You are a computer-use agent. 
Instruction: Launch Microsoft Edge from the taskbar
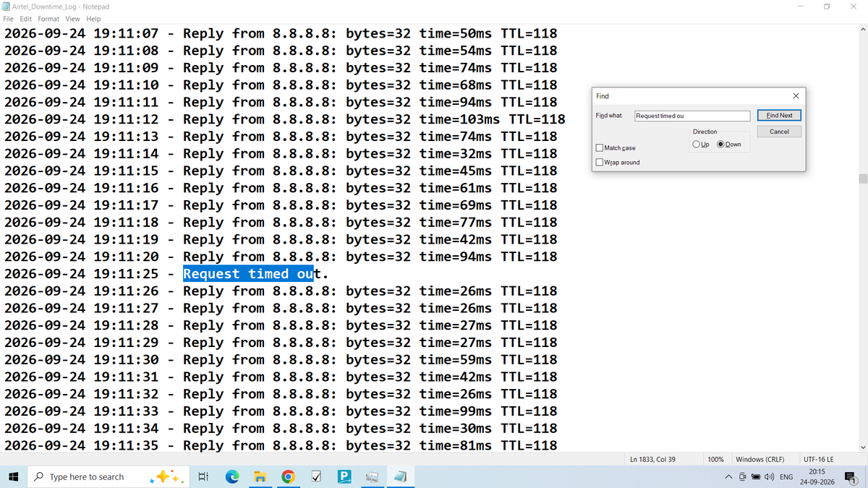click(232, 477)
